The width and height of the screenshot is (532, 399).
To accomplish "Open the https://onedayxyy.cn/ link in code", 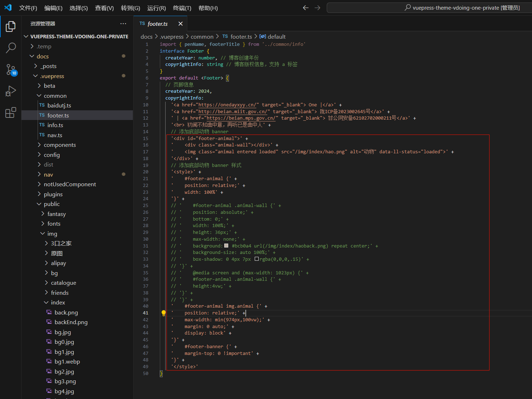I will click(227, 105).
